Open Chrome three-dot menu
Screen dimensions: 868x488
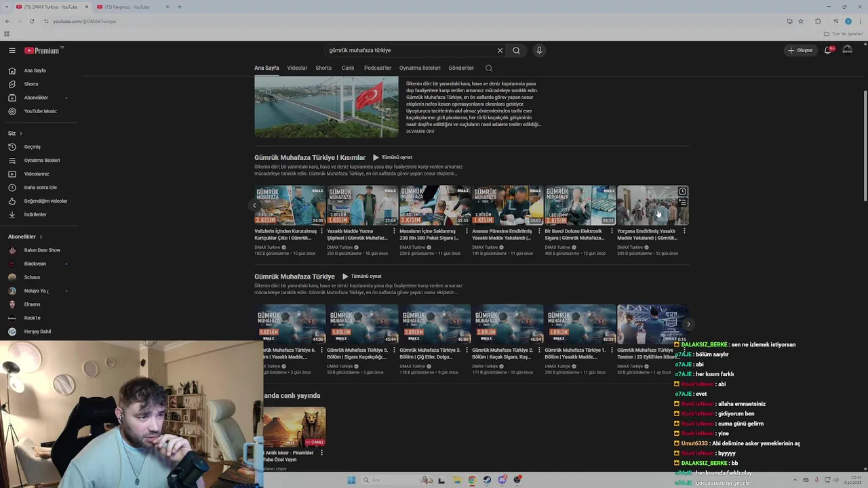pyautogui.click(x=861, y=21)
